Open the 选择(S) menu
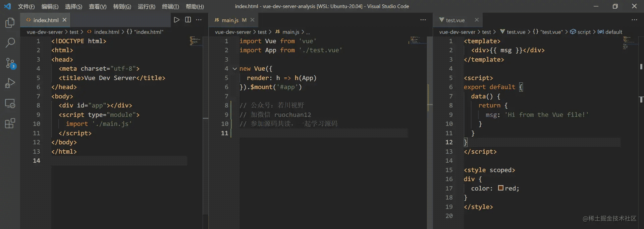644x229 pixels. coord(73,6)
